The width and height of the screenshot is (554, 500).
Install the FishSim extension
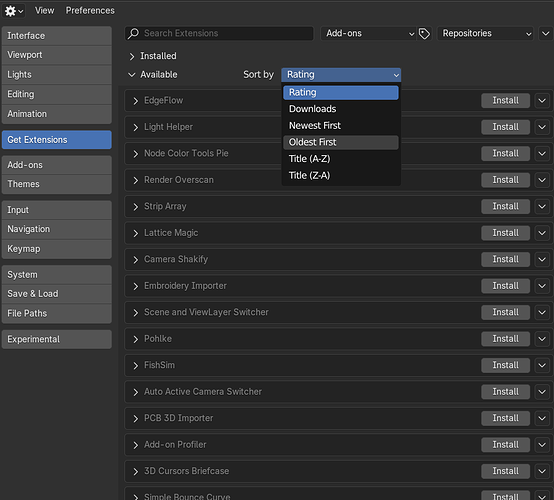coord(505,365)
